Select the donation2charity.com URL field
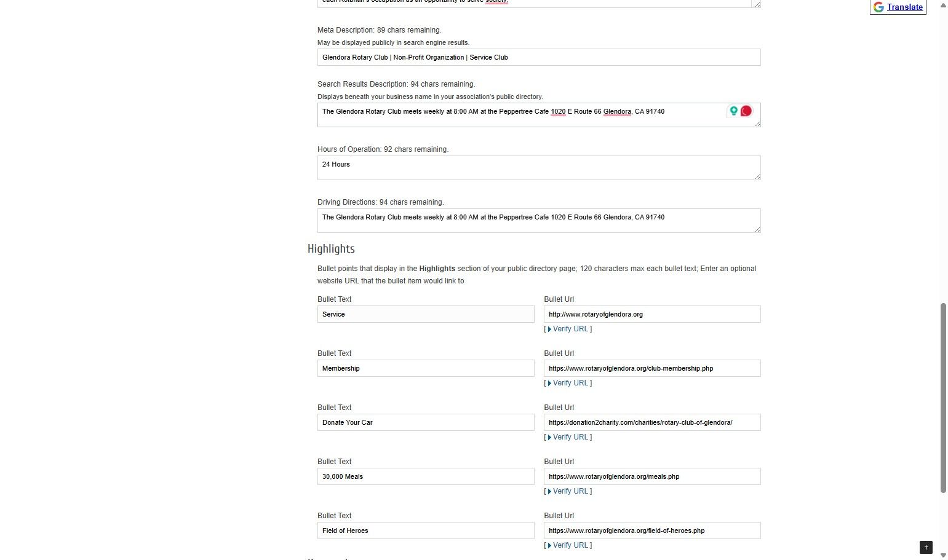Viewport: 948px width, 560px height. [x=652, y=422]
